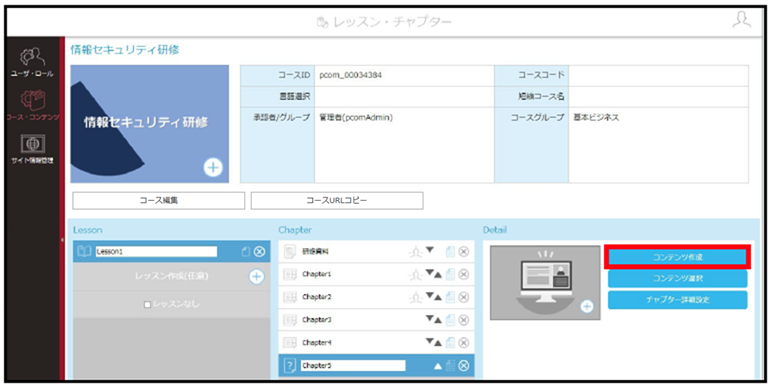
Task: Click the plus icon on Detail thumbnail
Action: pos(587,307)
